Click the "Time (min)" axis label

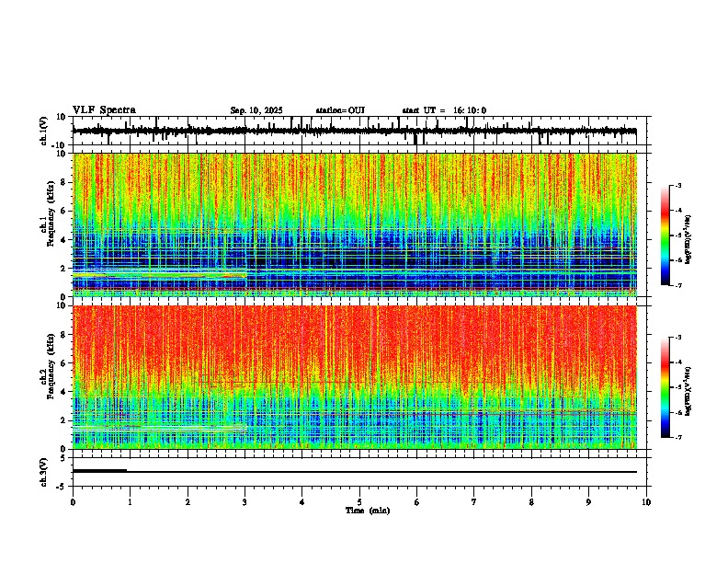368,511
